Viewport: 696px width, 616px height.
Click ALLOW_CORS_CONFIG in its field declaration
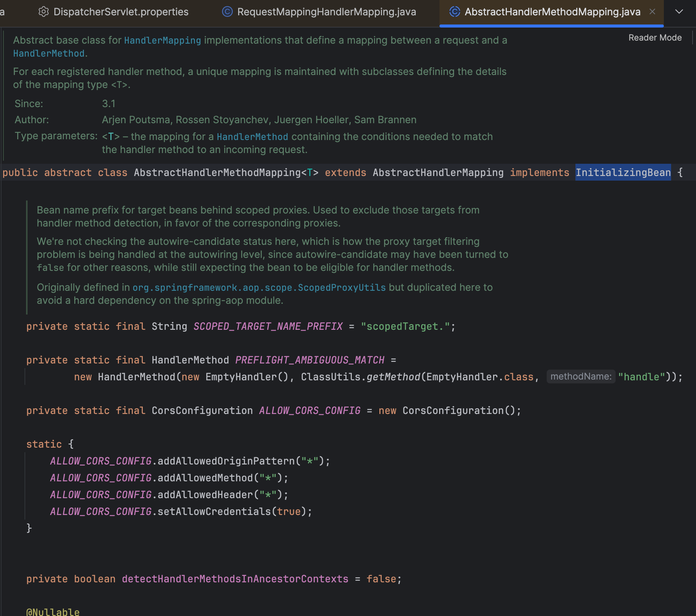310,411
